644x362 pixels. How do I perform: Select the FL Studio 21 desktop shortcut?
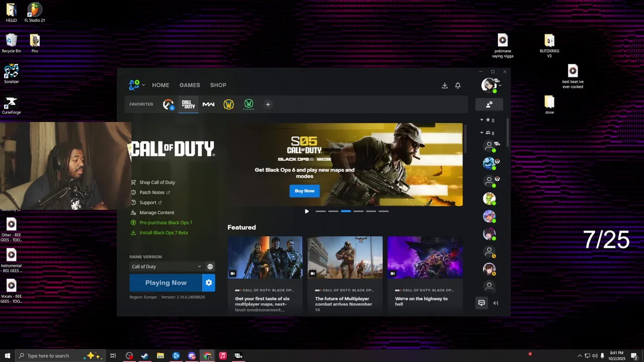pyautogui.click(x=35, y=13)
